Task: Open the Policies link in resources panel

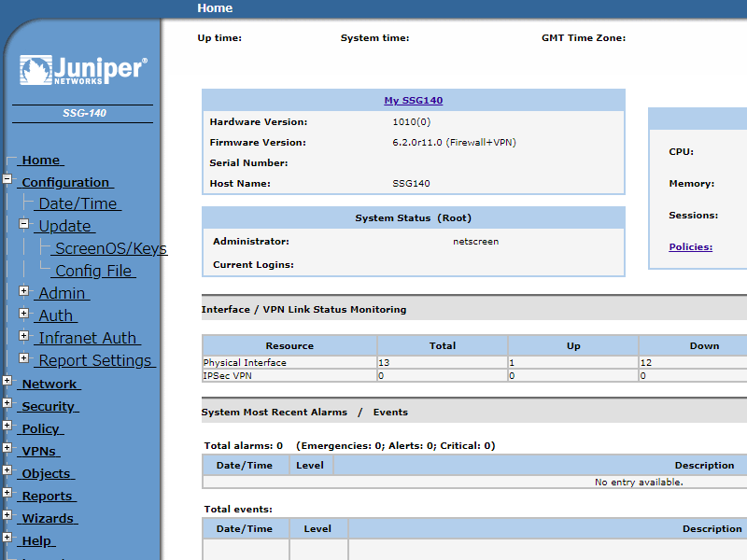Action: click(x=691, y=246)
